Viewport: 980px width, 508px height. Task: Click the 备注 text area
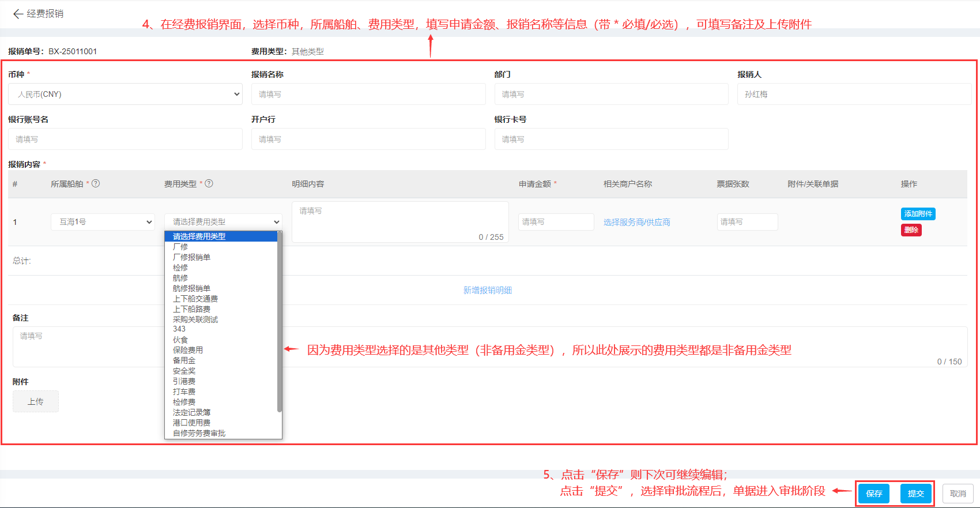(490, 347)
